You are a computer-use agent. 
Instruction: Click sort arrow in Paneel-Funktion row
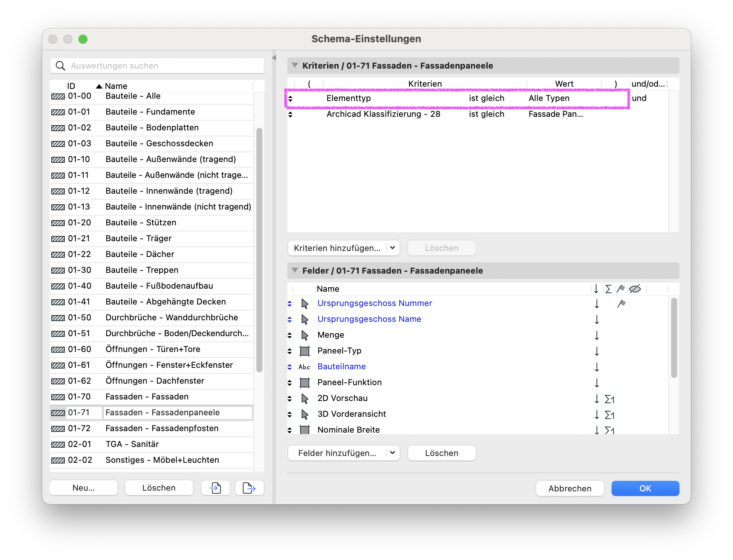click(x=597, y=383)
